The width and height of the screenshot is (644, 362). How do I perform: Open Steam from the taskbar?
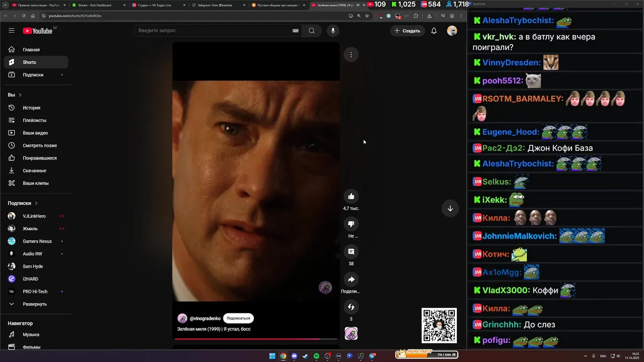305,356
